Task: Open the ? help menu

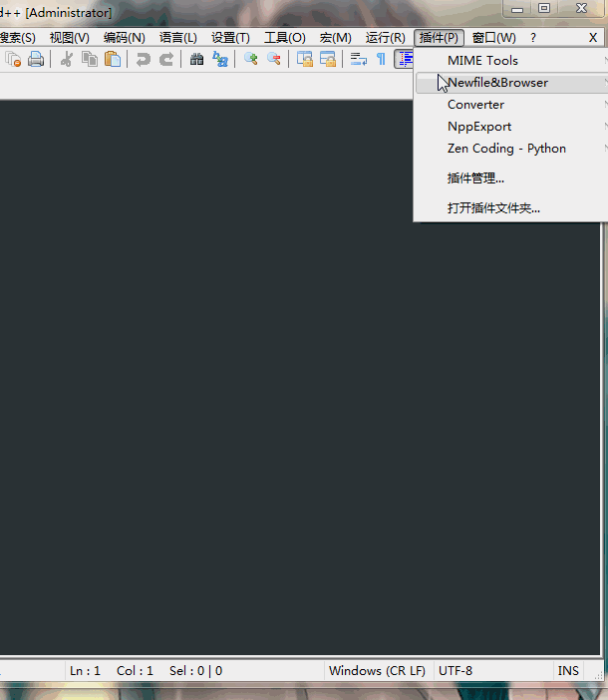Action: click(533, 38)
